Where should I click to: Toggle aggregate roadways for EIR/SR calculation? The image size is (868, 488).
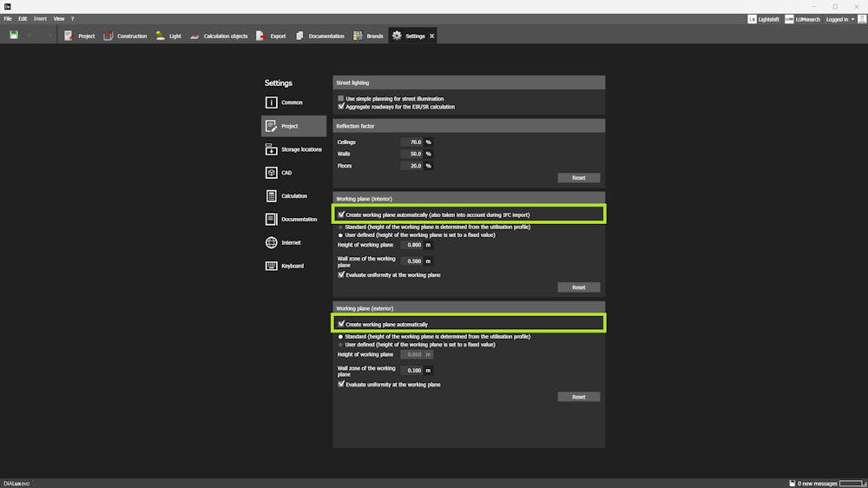coord(341,107)
